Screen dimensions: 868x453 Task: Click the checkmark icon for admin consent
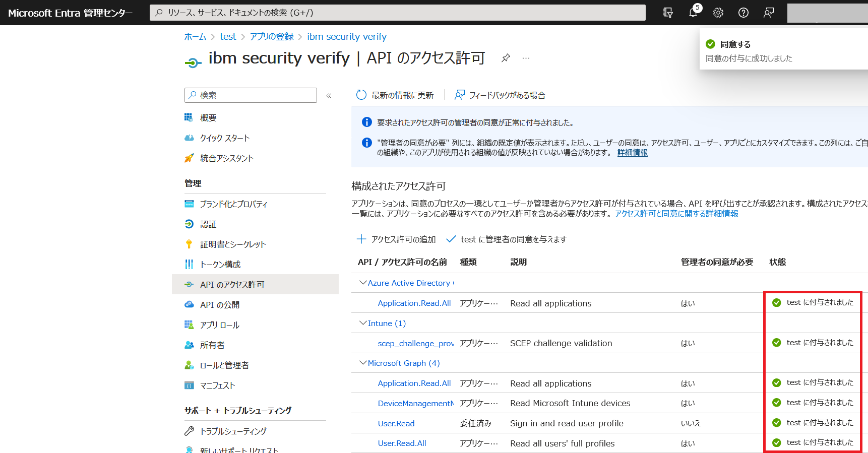(x=451, y=239)
